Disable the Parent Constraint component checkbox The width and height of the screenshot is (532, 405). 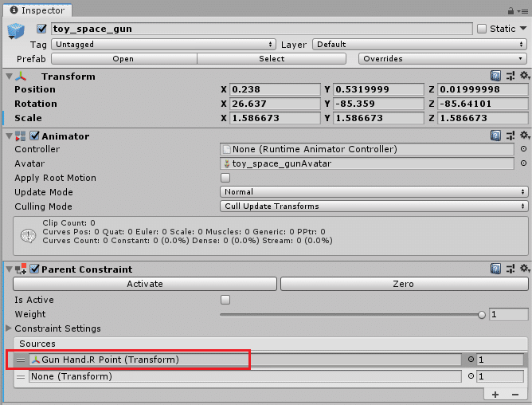point(34,269)
